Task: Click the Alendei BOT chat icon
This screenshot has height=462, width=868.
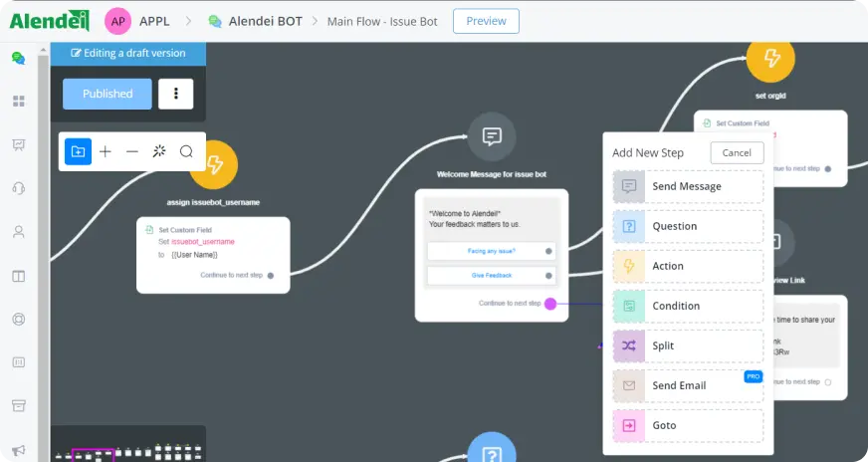Action: point(215,21)
